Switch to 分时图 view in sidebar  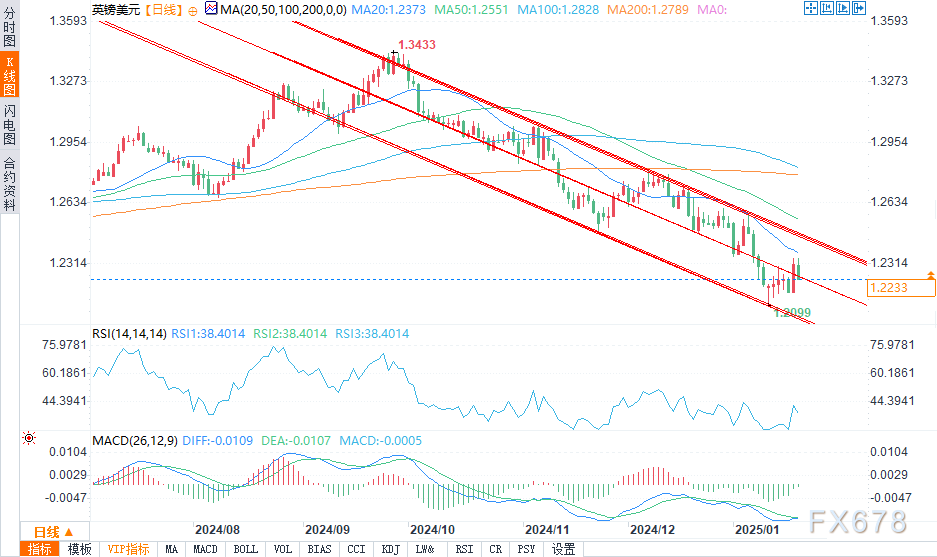[x=10, y=26]
